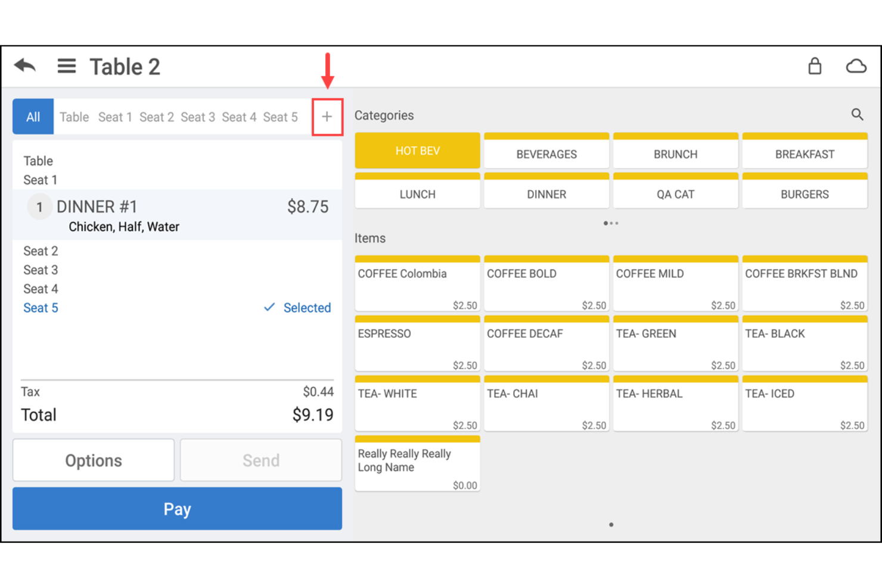
Task: Select the All filter tab
Action: 33,116
